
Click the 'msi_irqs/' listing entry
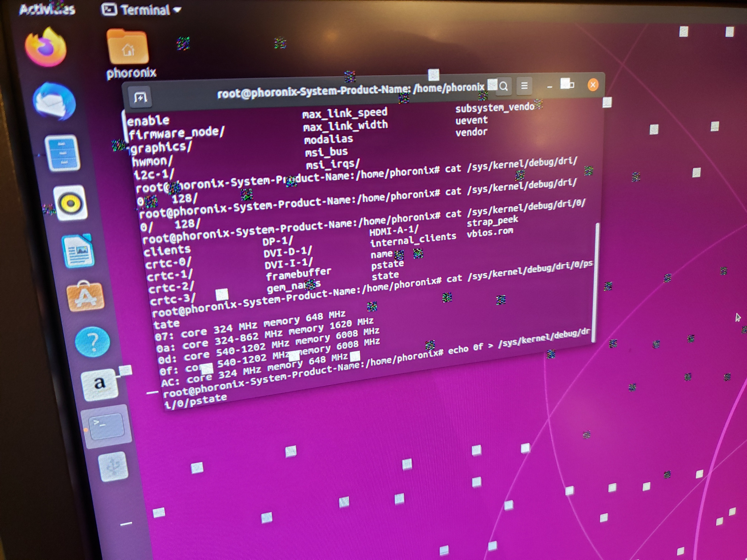point(333,164)
